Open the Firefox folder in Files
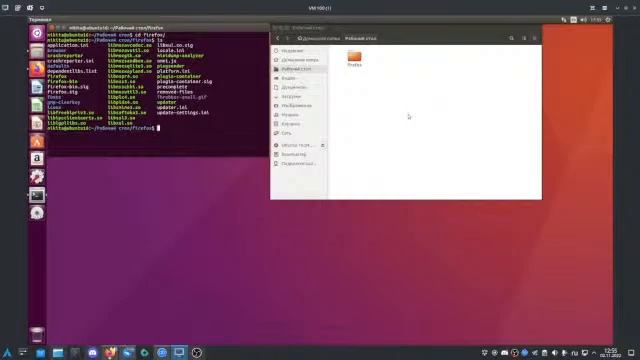Image resolution: width=640 pixels, height=360 pixels. [x=354, y=58]
